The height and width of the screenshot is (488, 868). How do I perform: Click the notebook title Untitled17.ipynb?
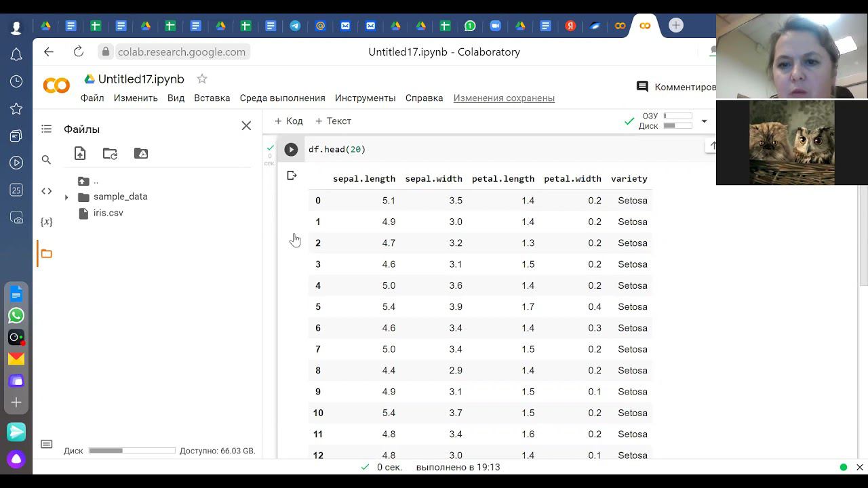click(141, 79)
